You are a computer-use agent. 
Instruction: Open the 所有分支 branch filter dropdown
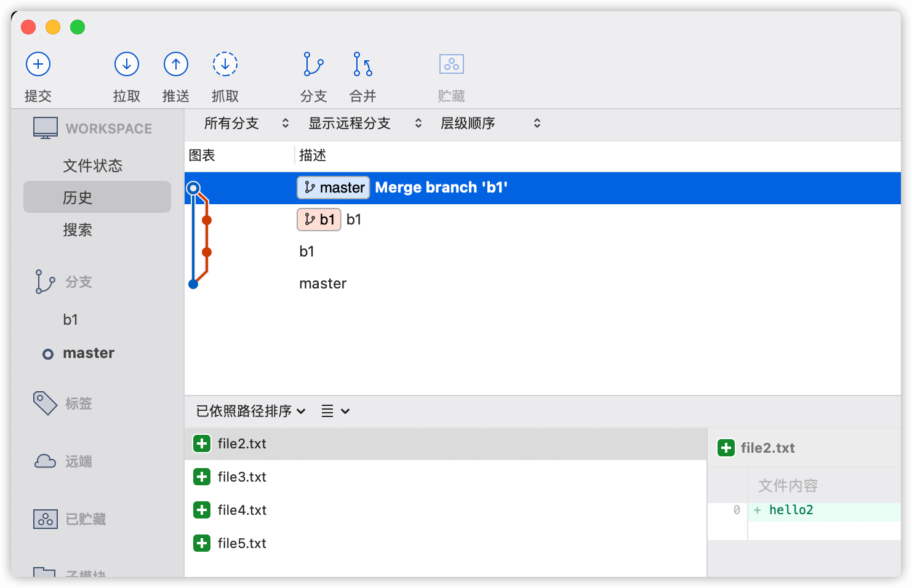(x=246, y=124)
